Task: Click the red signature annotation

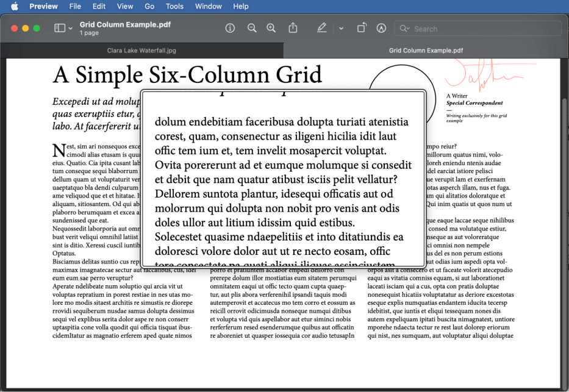Action: [x=490, y=74]
